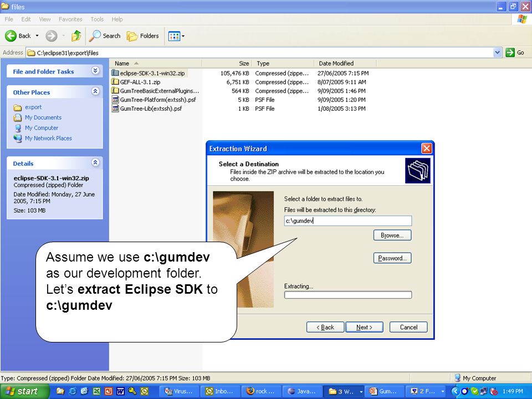
Task: Expand the '2 F...' taskbar group dropdown
Action: tap(443, 392)
